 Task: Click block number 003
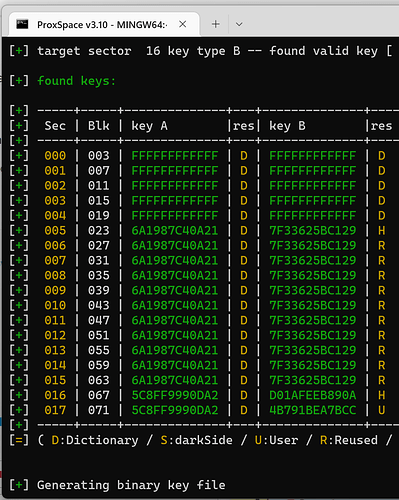coord(99,156)
